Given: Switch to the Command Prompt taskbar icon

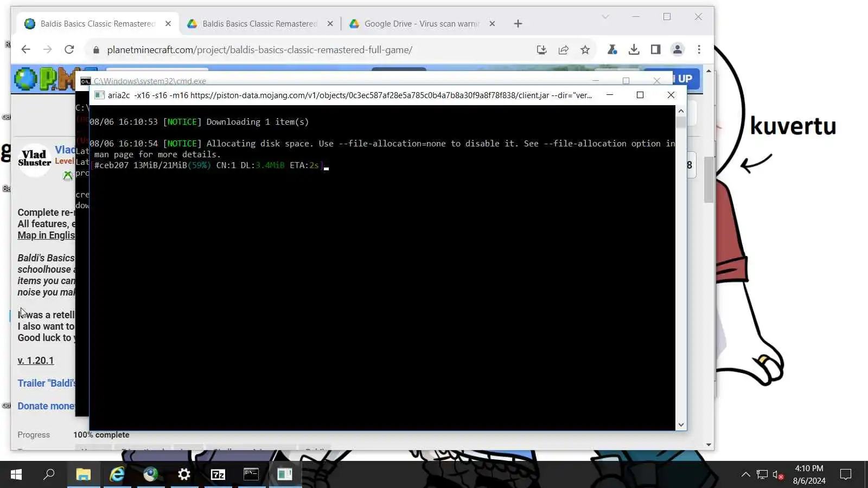Looking at the screenshot, I should [x=251, y=475].
